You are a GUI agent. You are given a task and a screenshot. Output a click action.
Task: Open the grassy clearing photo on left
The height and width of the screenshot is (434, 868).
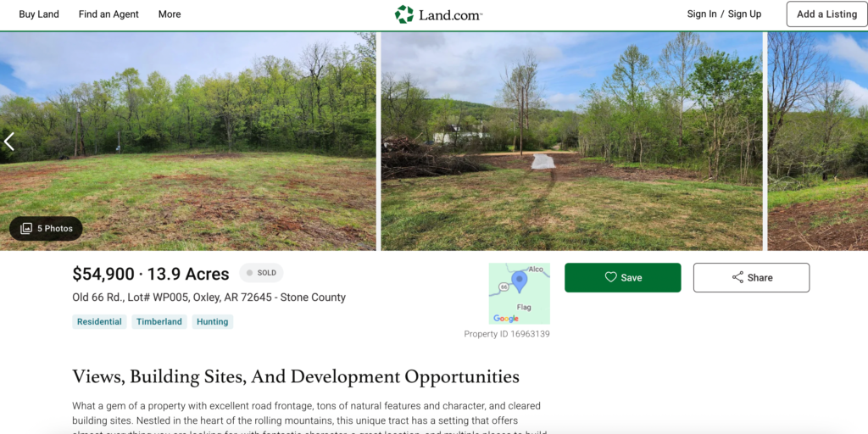point(188,142)
